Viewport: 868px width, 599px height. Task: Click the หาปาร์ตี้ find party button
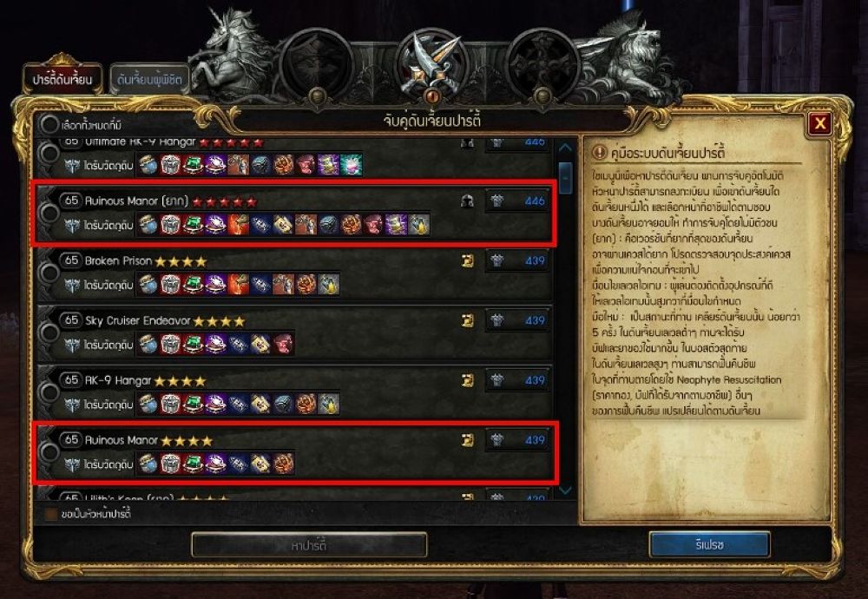click(309, 545)
